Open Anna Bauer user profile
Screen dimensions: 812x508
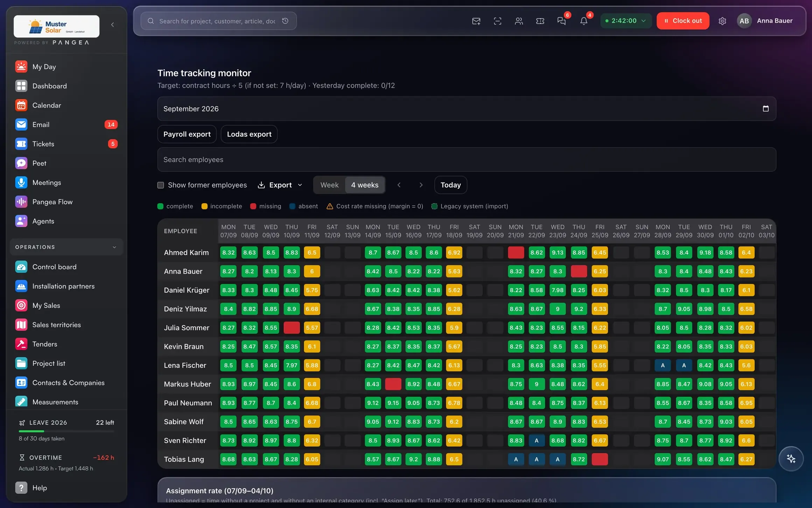[x=765, y=21]
